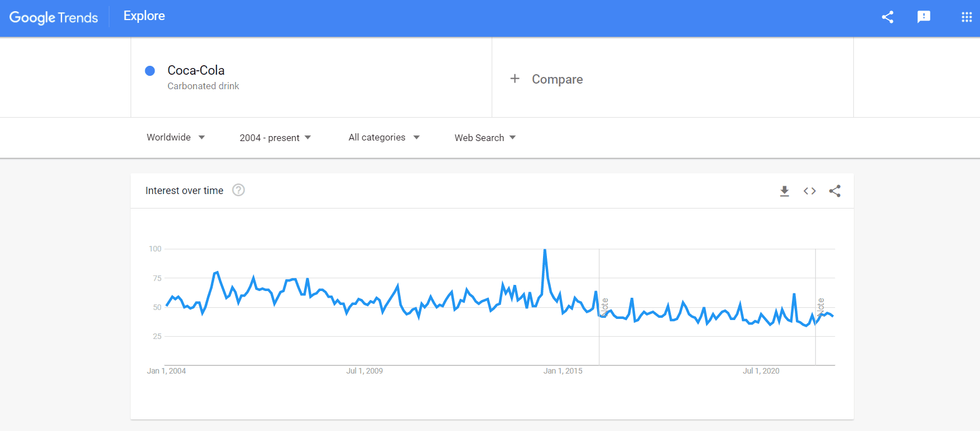980x431 pixels.
Task: Open the Google apps grid
Action: pyautogui.click(x=967, y=17)
